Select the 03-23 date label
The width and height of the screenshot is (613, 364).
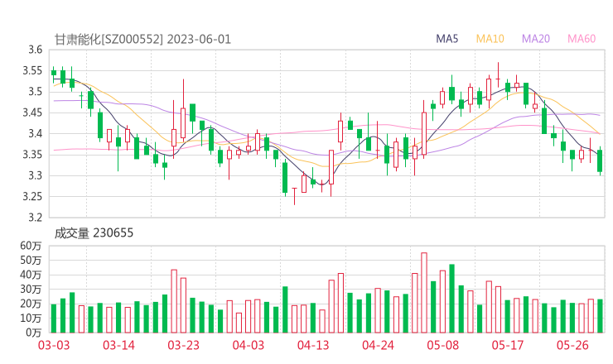(x=183, y=345)
